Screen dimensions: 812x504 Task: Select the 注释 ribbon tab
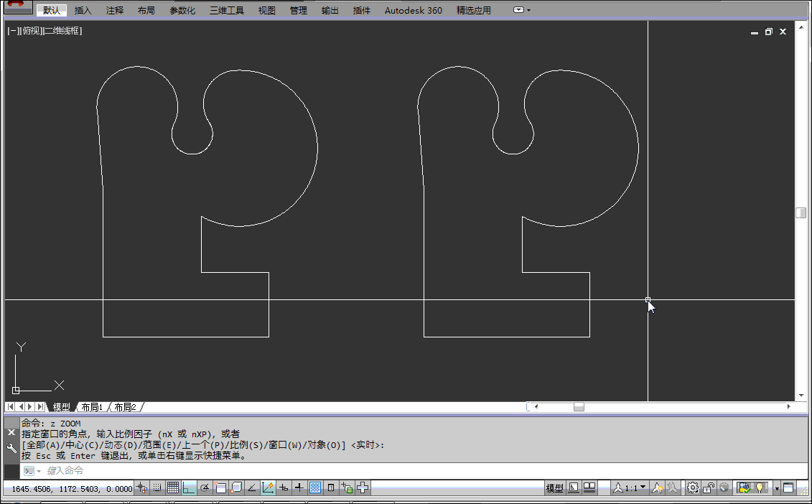(114, 10)
